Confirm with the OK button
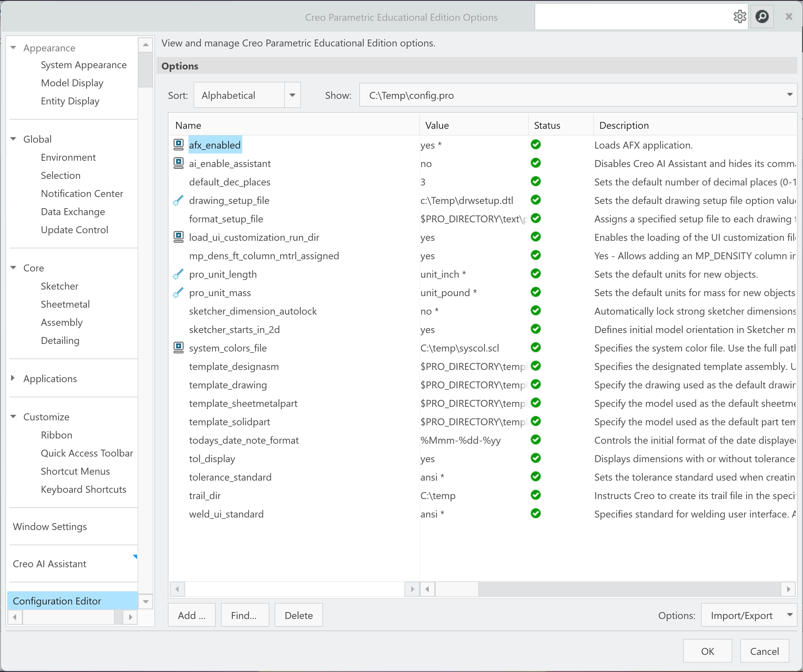The height and width of the screenshot is (672, 803). pos(707,651)
